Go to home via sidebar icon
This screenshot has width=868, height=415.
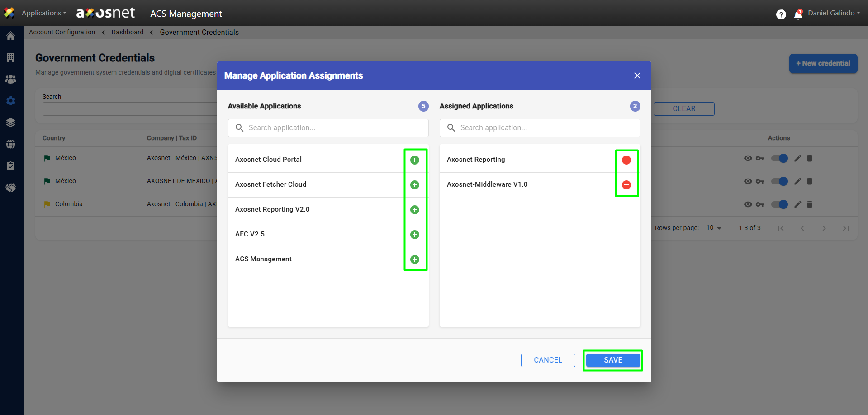click(11, 36)
